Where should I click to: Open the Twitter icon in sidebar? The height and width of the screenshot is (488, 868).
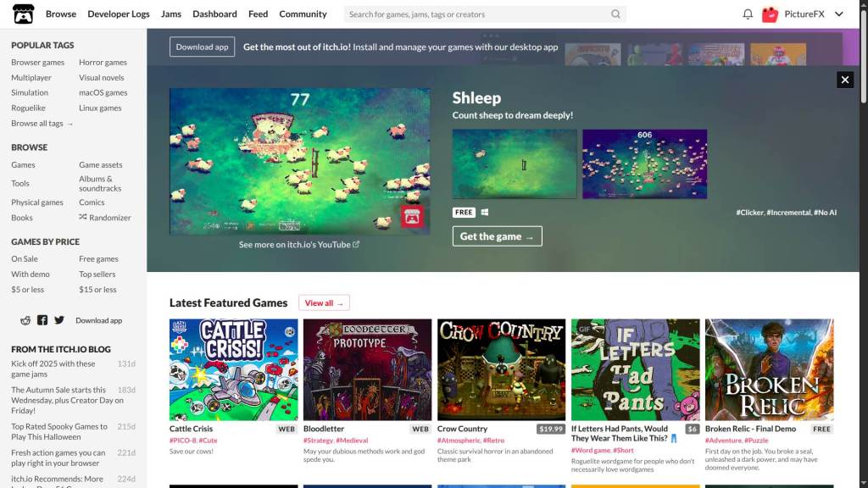59,319
